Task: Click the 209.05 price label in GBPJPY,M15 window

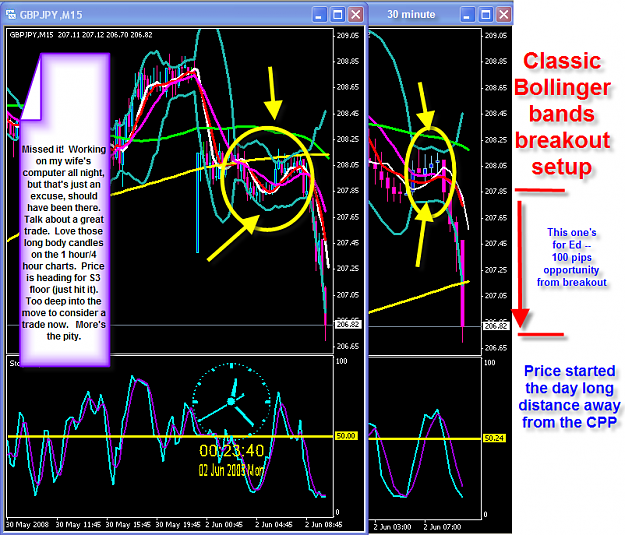Action: pyautogui.click(x=348, y=35)
